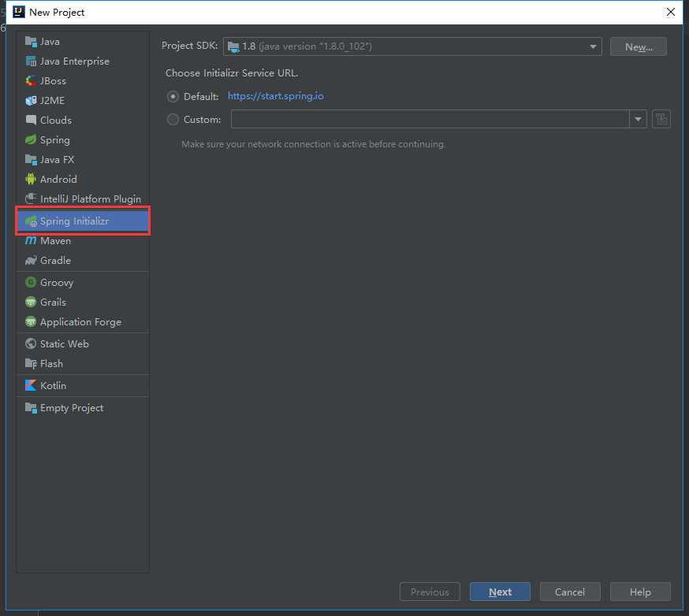Click the IntelliJ logo in the title bar
689x616 pixels.
[19, 12]
